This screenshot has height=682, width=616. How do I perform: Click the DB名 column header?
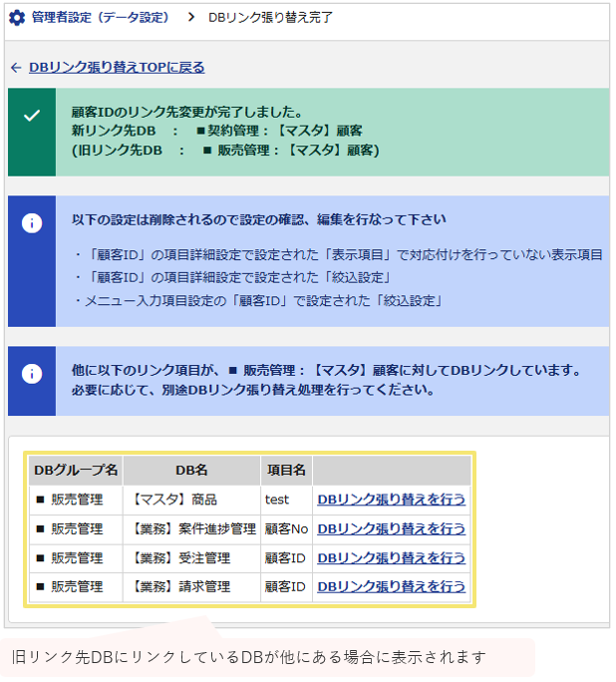tap(191, 471)
